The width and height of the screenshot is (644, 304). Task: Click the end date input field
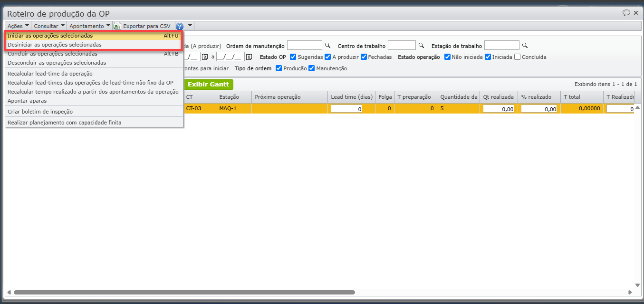tap(231, 57)
